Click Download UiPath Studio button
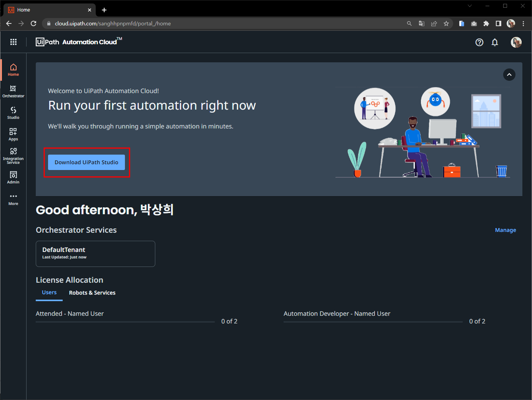 coord(86,162)
